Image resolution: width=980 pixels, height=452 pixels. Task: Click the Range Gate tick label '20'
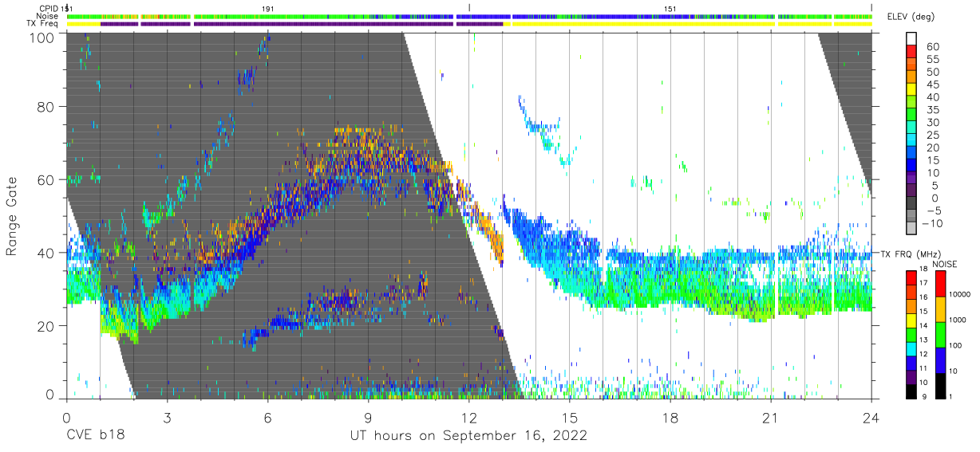point(46,326)
